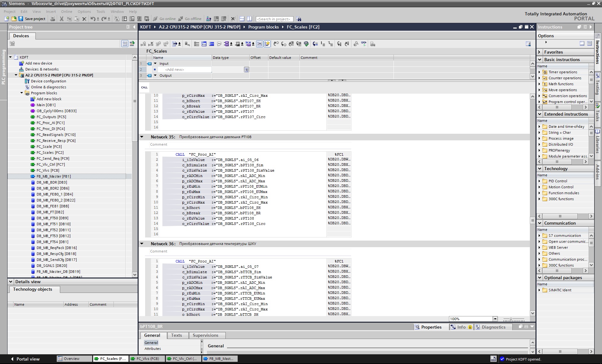Click the Go offline button
The height and width of the screenshot is (364, 602).
pyautogui.click(x=190, y=19)
